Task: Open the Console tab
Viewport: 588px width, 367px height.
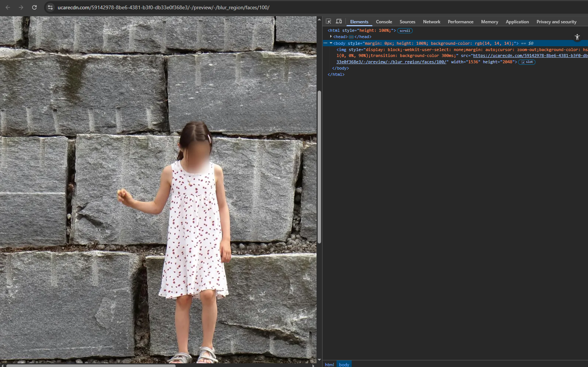Action: (x=384, y=22)
